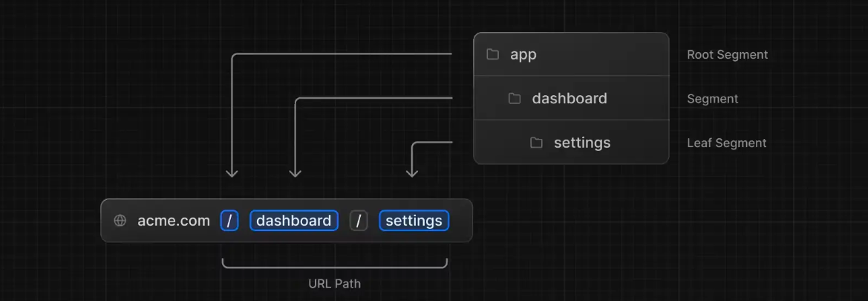Click the arrowhead pointing to dashboard chip

click(x=295, y=173)
